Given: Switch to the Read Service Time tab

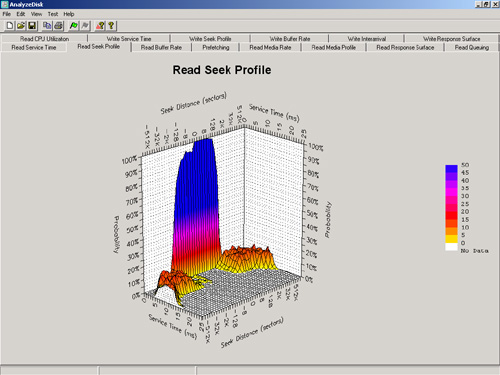Looking at the screenshot, I should pos(34,48).
